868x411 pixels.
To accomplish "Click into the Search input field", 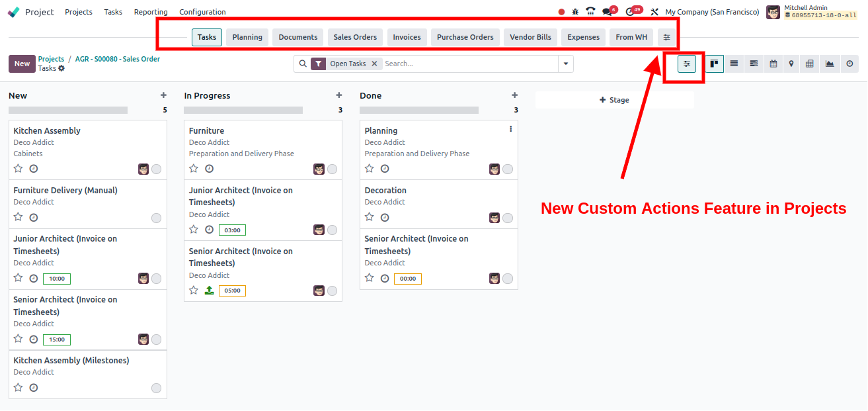I will [x=469, y=64].
